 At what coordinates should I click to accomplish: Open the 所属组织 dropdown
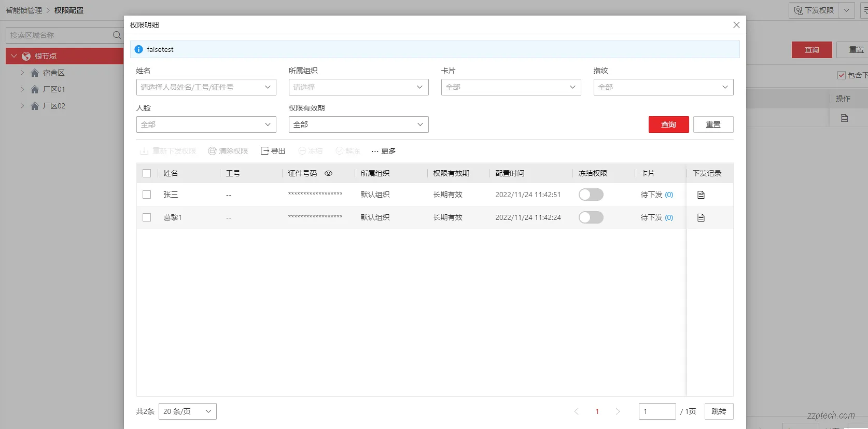pyautogui.click(x=358, y=87)
